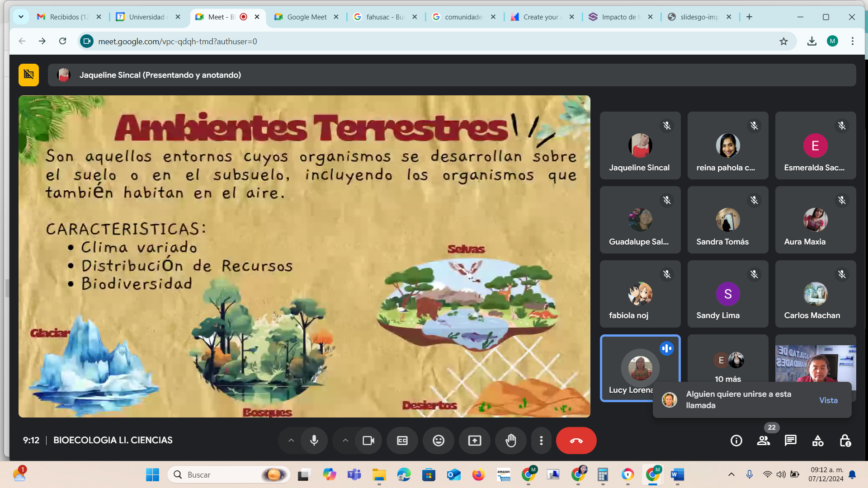The height and width of the screenshot is (488, 868).
Task: Open the chat with everyone panel
Action: [x=791, y=441]
